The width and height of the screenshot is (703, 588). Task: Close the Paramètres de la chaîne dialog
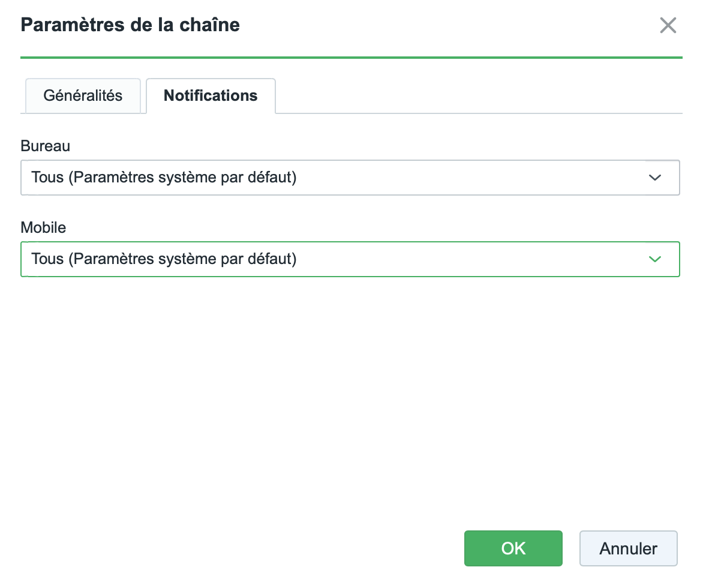point(668,25)
